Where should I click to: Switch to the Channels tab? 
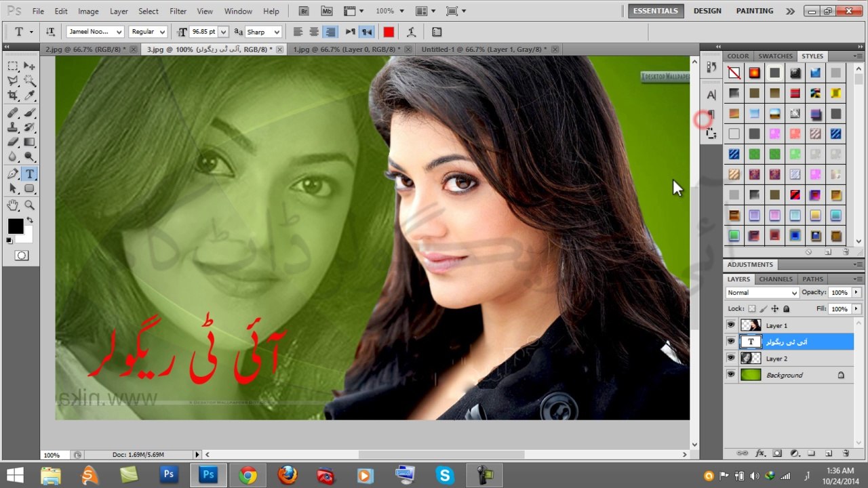(x=776, y=279)
